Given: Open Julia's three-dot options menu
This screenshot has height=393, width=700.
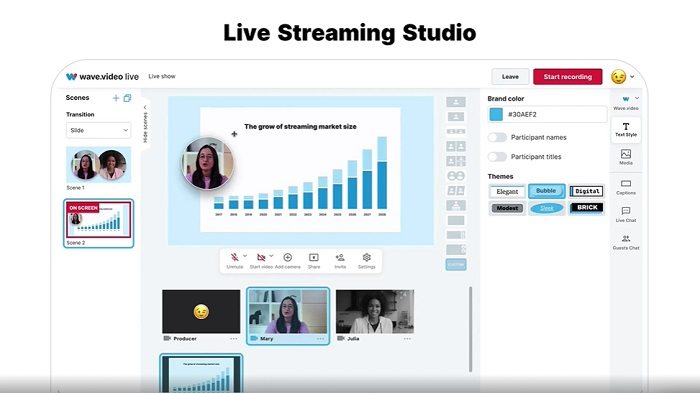Looking at the screenshot, I should [407, 339].
